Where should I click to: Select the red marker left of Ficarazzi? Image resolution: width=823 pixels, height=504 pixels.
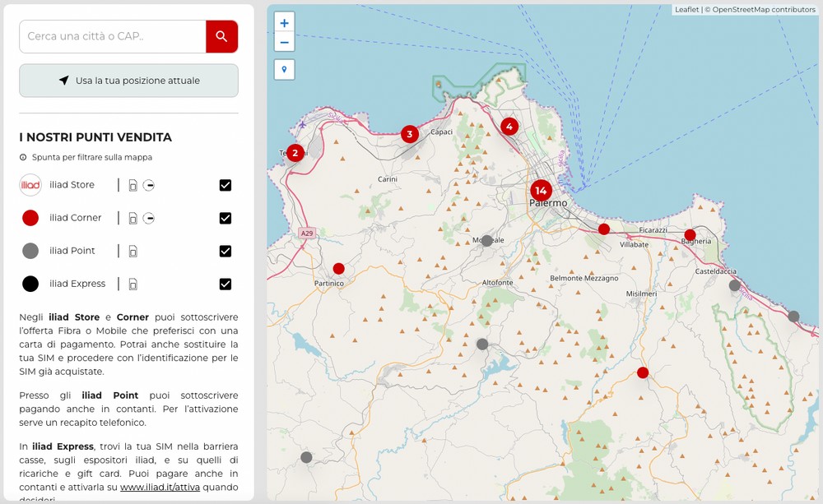pyautogui.click(x=603, y=229)
